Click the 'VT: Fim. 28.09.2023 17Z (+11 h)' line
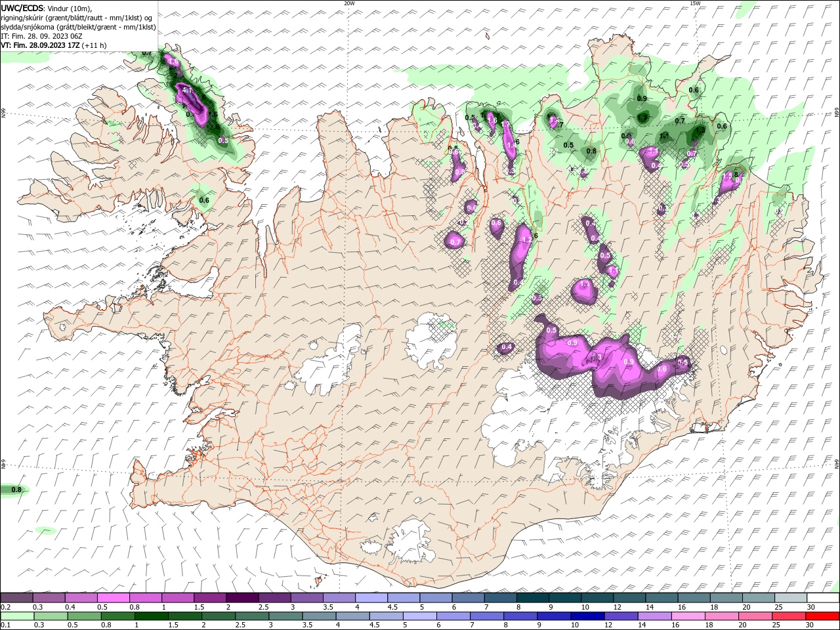Screen dimensions: 840x630 tap(54, 45)
